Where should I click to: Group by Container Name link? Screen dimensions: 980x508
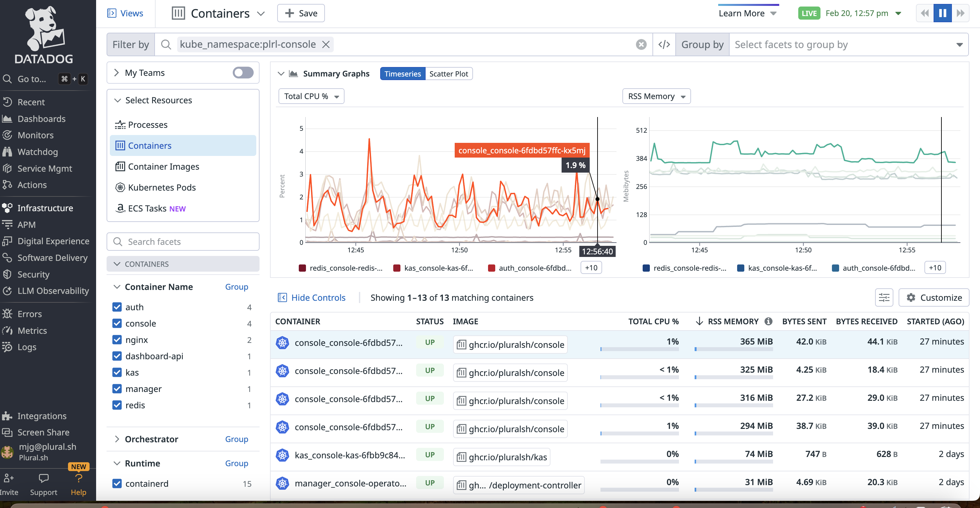(237, 287)
